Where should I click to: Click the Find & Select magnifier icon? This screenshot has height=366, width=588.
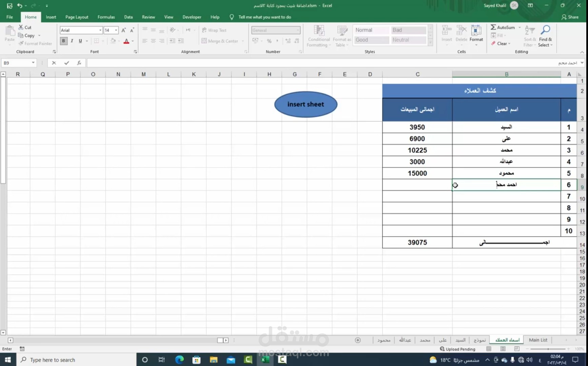click(545, 30)
